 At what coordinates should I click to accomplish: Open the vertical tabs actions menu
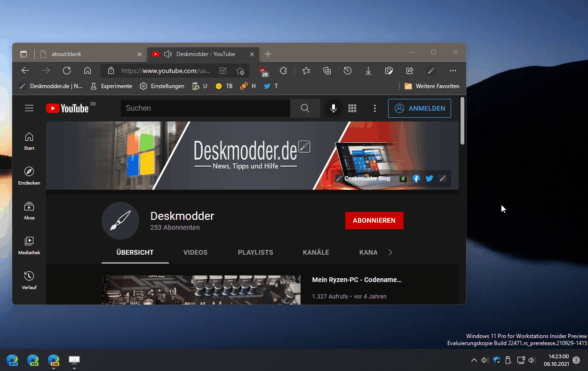click(x=24, y=54)
